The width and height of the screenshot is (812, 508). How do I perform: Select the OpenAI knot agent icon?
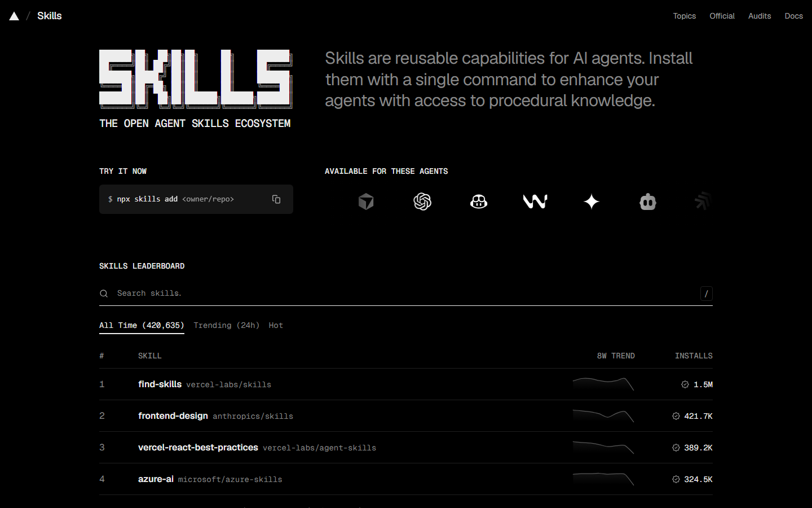[422, 202]
